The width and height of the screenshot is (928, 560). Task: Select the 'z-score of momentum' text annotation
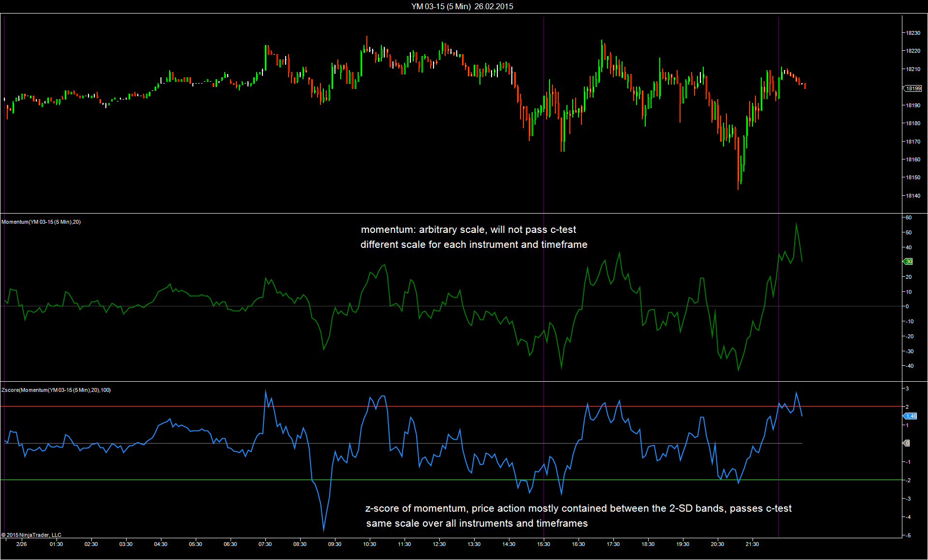click(x=578, y=508)
